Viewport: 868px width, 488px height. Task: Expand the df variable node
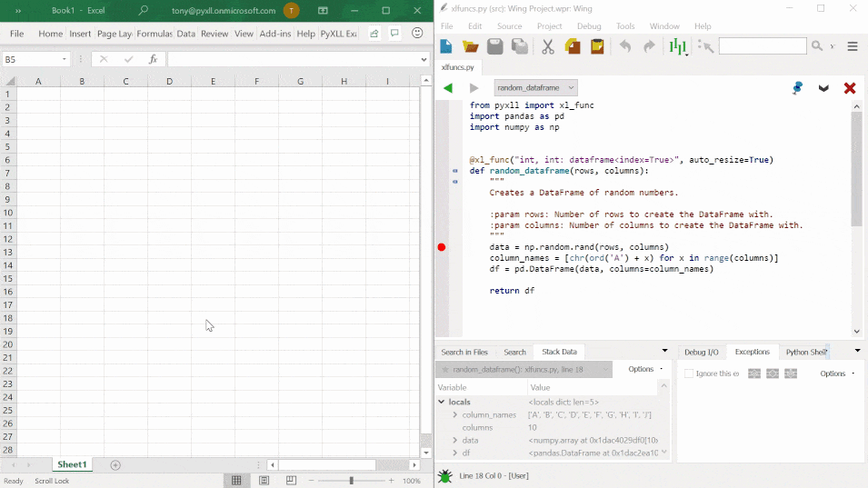(455, 453)
